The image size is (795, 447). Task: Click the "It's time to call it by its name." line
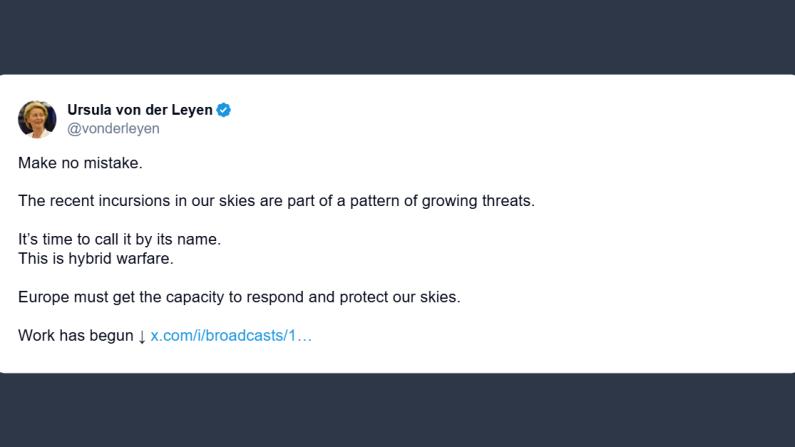click(119, 240)
